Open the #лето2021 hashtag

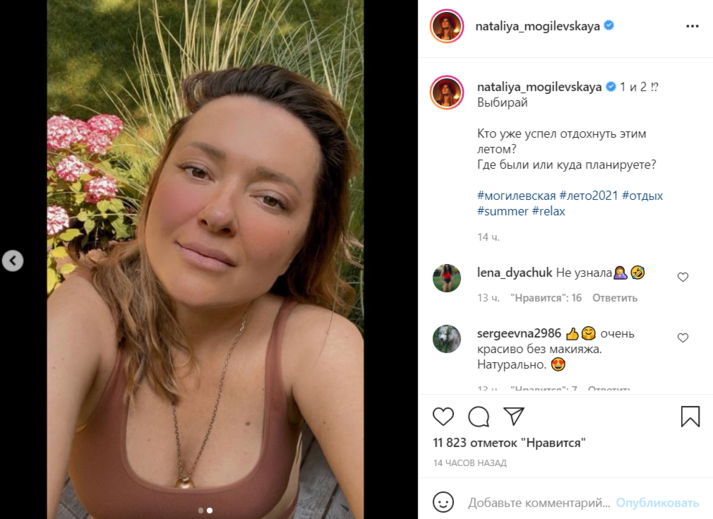588,195
